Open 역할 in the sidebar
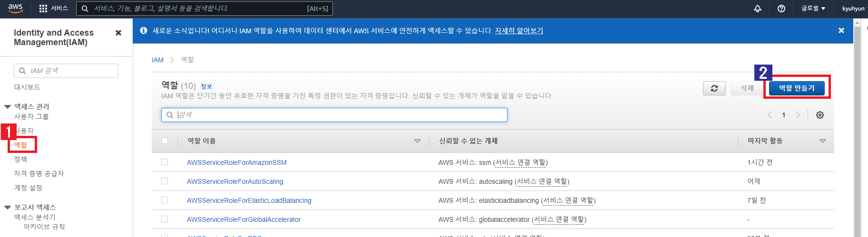 tap(20, 145)
